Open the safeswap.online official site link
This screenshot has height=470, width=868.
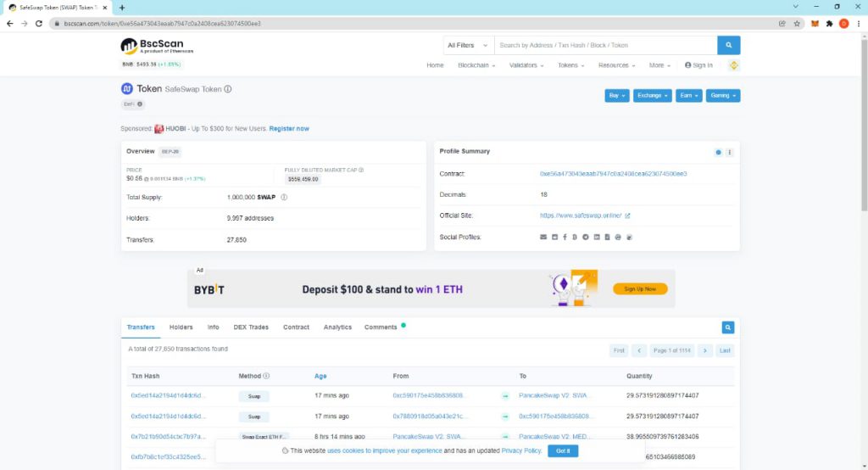[581, 215]
